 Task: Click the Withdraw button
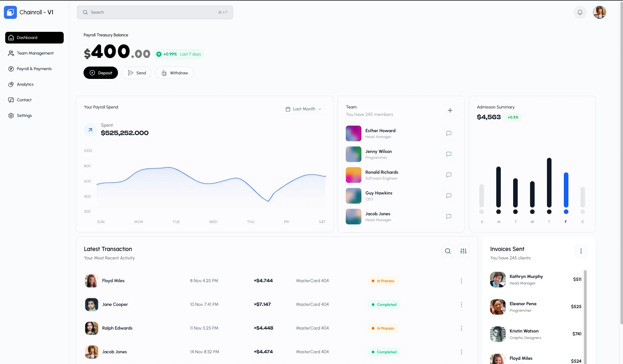tap(175, 73)
